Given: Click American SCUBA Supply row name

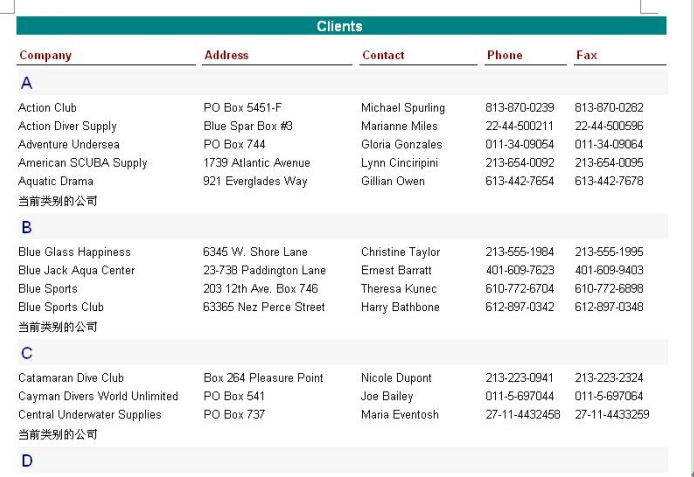Looking at the screenshot, I should pyautogui.click(x=82, y=163).
